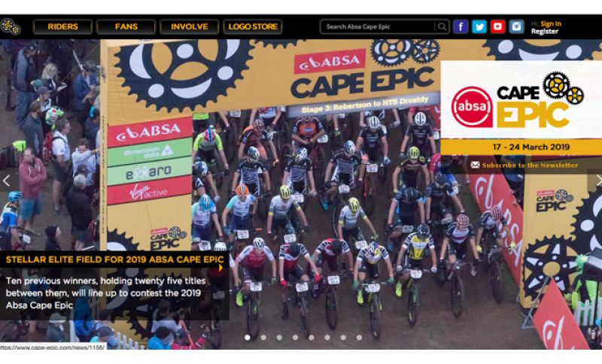
Task: Focus the Search Absa Cape Epic field
Action: pos(379,26)
